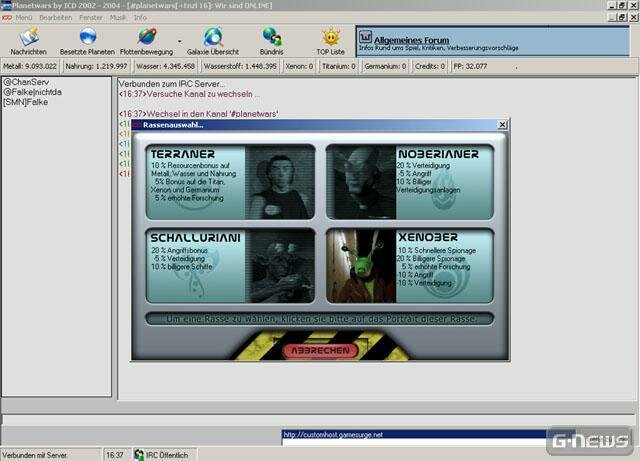Open Besetzte Planeten globe icon
Viewport: 640px width, 461px height.
[x=87, y=36]
